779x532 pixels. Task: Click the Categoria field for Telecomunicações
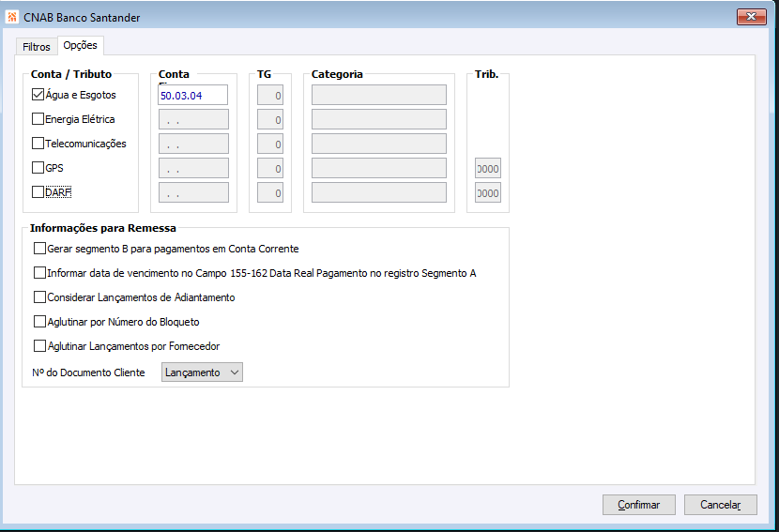tap(379, 144)
